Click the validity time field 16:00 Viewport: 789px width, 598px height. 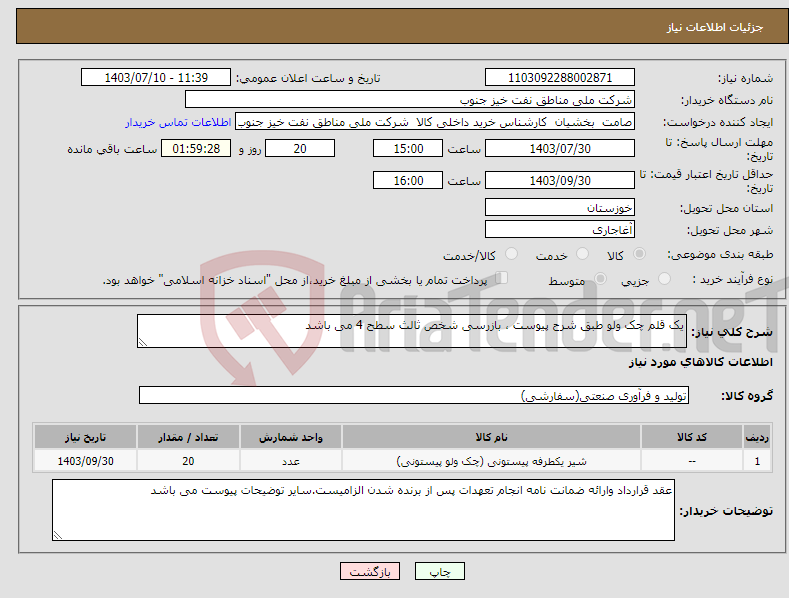click(408, 180)
